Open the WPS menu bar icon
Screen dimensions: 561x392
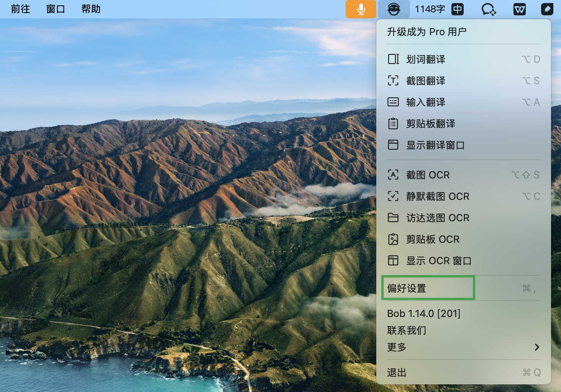point(520,9)
